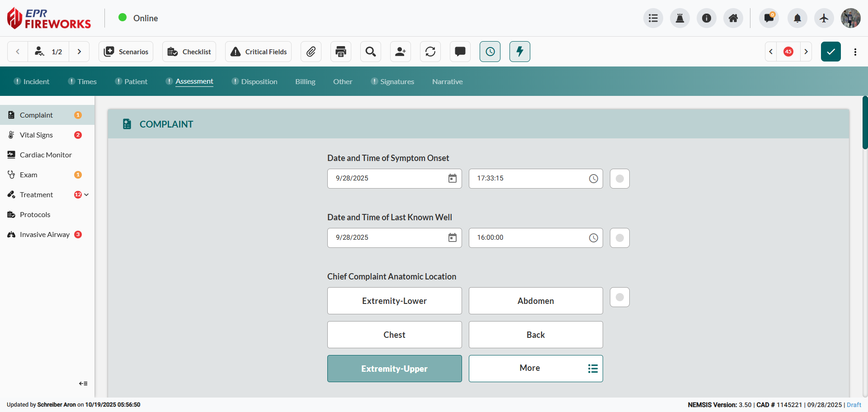Screen dimensions: 868x412
Task: Switch to the Disposition tab
Action: (259, 82)
